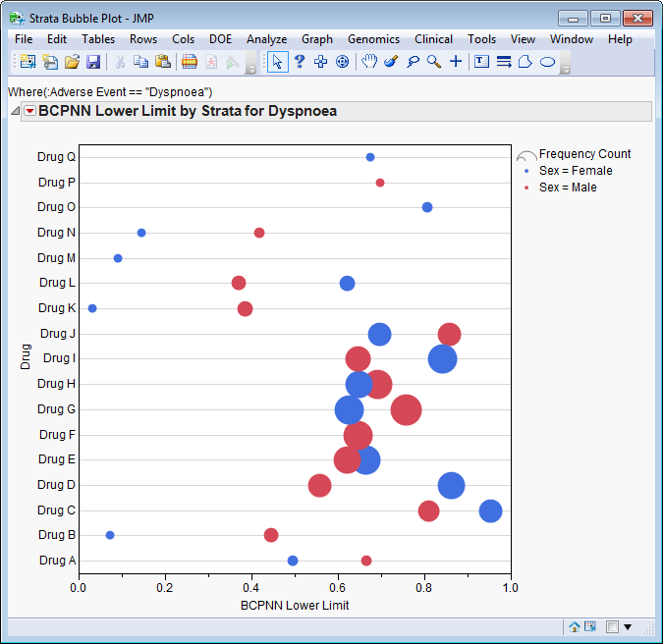Open red triangle menu for BCPNN report

coord(29,111)
